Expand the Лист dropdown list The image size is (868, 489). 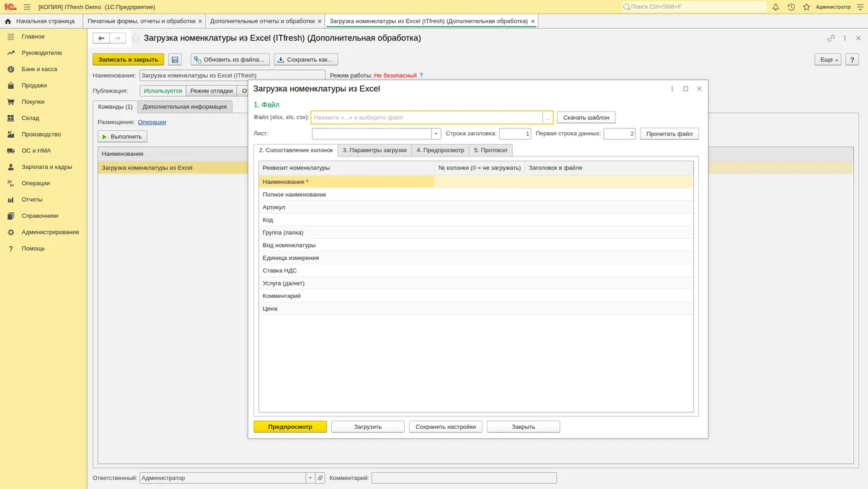[x=436, y=133]
